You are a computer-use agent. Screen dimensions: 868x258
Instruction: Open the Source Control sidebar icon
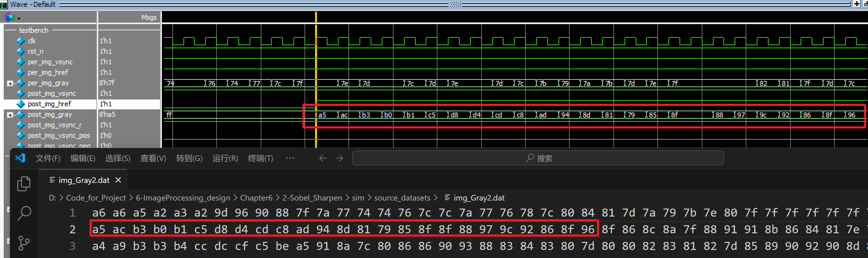tap(23, 243)
